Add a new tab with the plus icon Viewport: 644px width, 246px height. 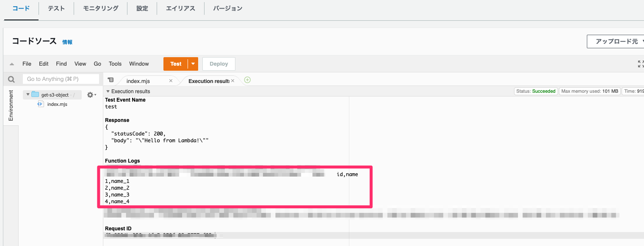click(247, 80)
